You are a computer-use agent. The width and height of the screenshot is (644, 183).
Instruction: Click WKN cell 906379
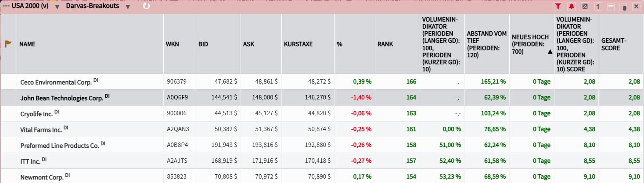pyautogui.click(x=176, y=82)
